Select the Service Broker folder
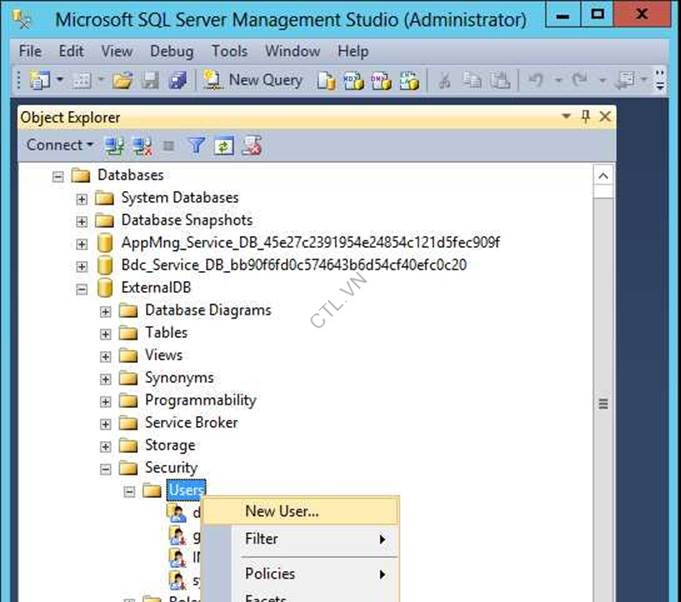The height and width of the screenshot is (602, 681). (x=191, y=423)
